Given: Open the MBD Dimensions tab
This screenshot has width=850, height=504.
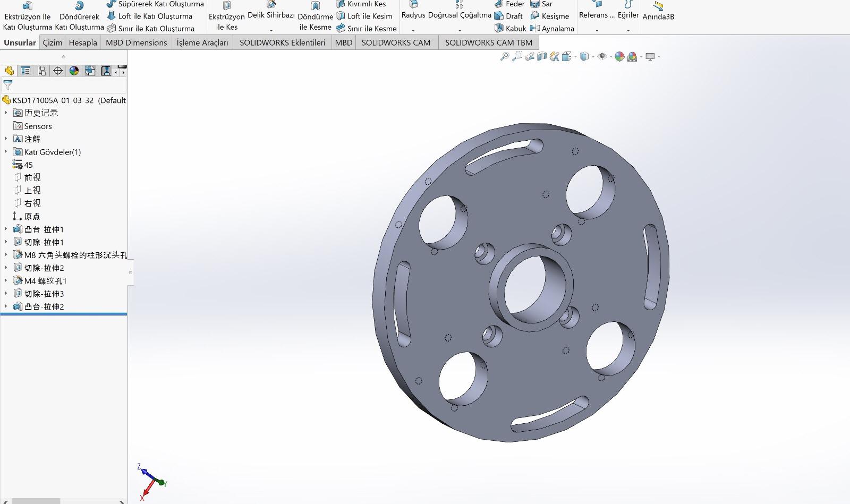Looking at the screenshot, I should click(x=136, y=42).
